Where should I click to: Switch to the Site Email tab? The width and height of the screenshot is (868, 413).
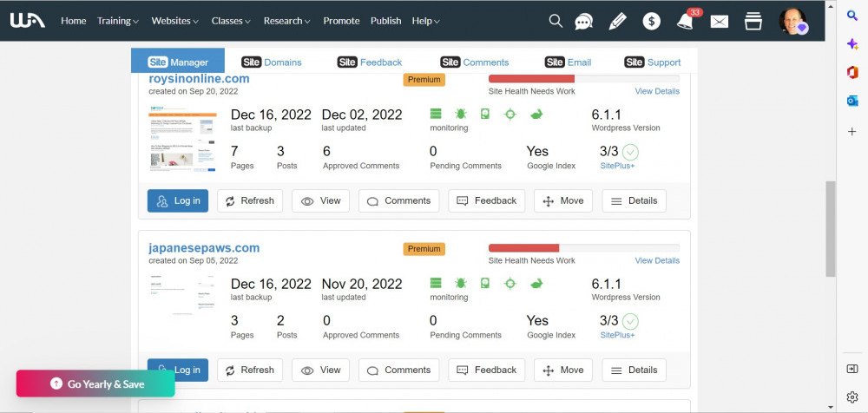coord(568,62)
